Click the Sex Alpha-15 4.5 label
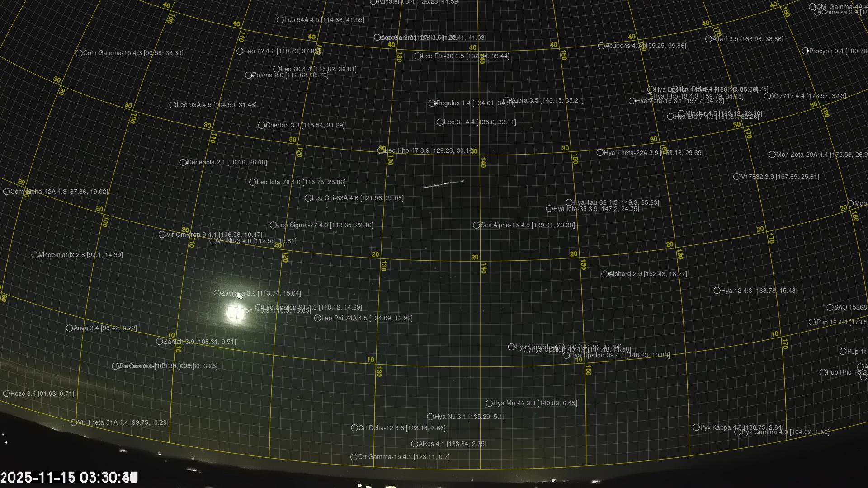 click(x=527, y=225)
